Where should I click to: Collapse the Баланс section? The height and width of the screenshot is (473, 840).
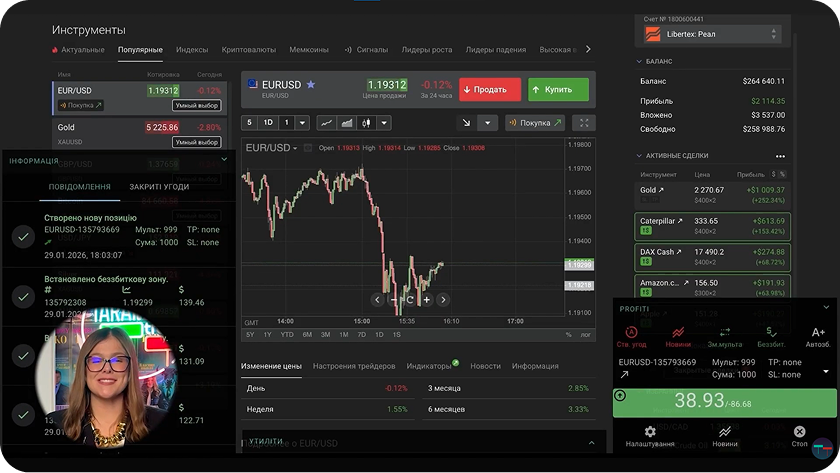pyautogui.click(x=640, y=62)
